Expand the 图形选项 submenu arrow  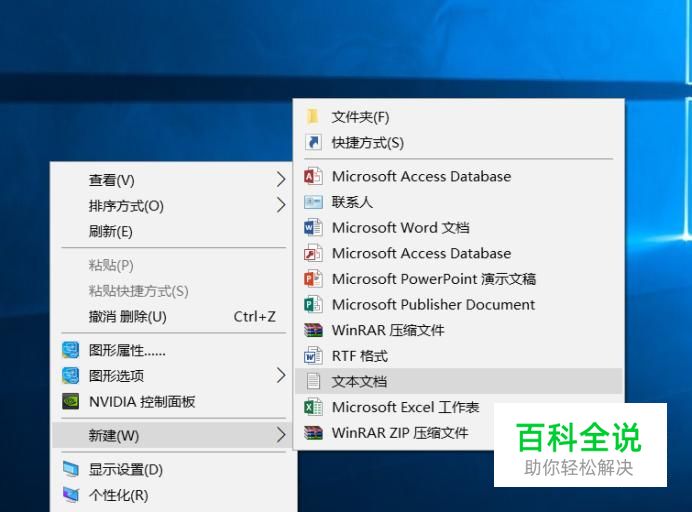point(281,376)
